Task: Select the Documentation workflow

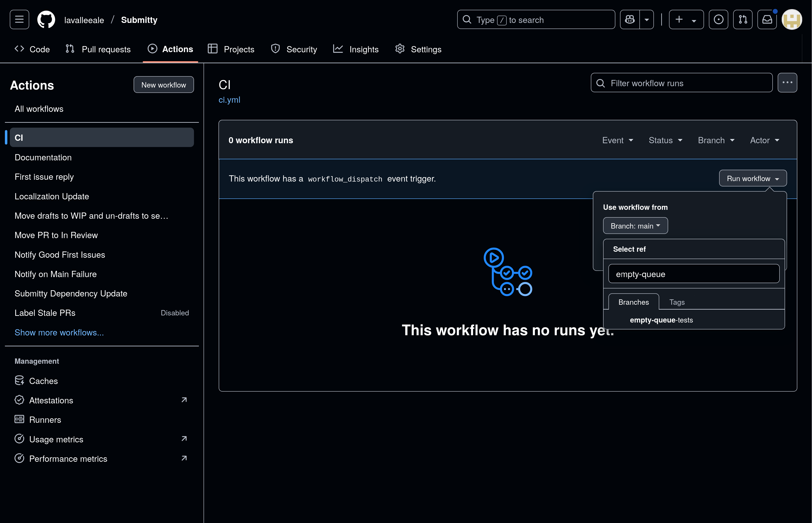Action: [x=102, y=157]
